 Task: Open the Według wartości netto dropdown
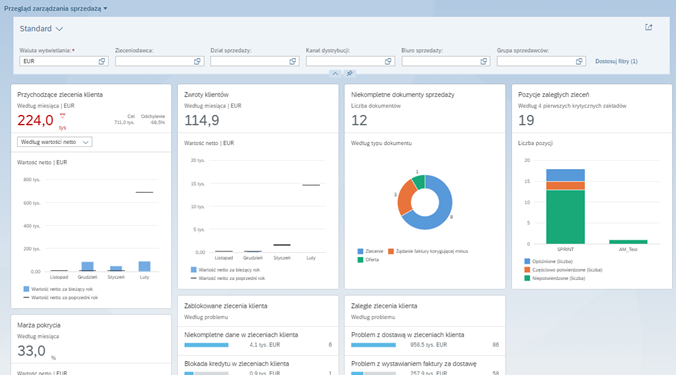coord(55,142)
